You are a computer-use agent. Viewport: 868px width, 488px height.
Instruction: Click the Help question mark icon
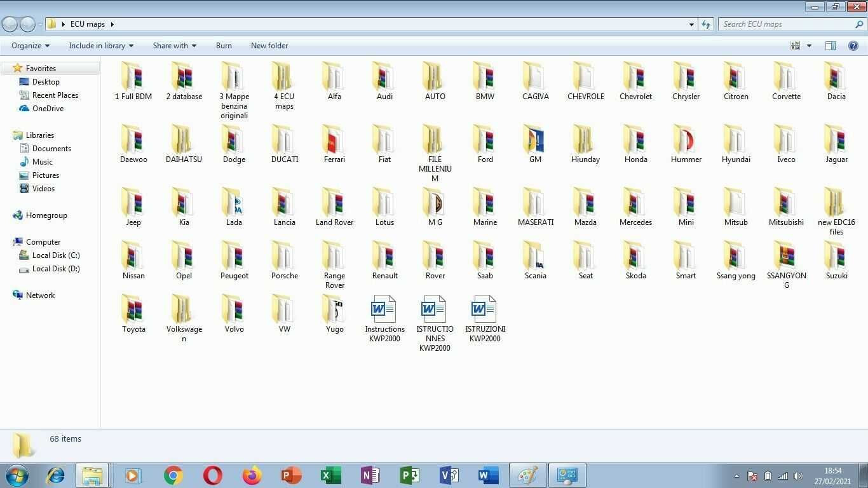[853, 46]
